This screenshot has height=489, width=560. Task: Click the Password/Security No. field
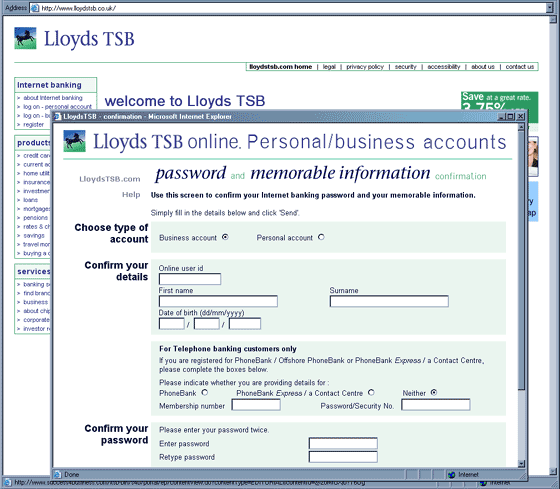tap(436, 405)
